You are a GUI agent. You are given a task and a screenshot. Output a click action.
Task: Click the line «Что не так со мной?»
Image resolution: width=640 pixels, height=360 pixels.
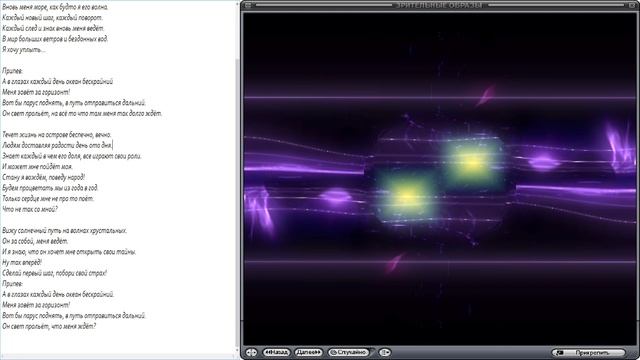click(30, 209)
